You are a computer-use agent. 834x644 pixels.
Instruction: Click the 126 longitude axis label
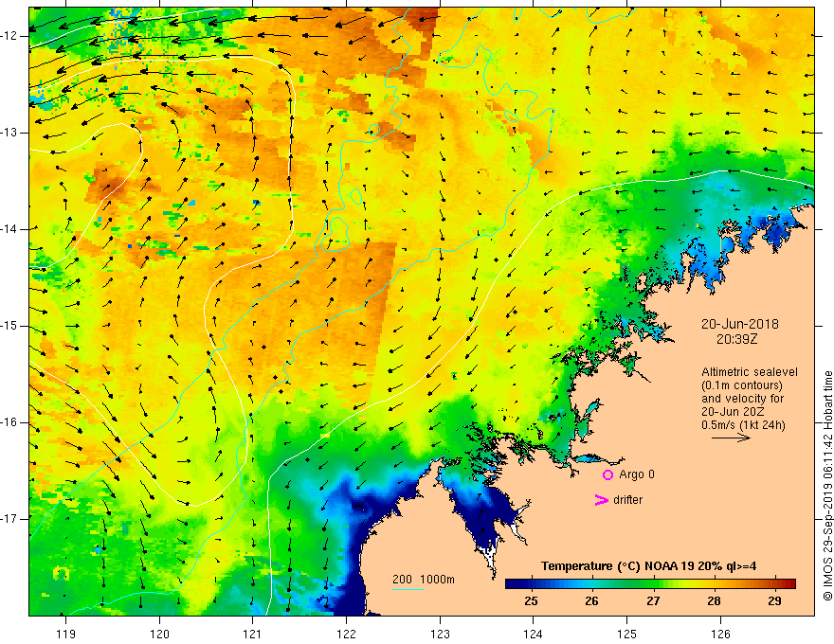(720, 634)
